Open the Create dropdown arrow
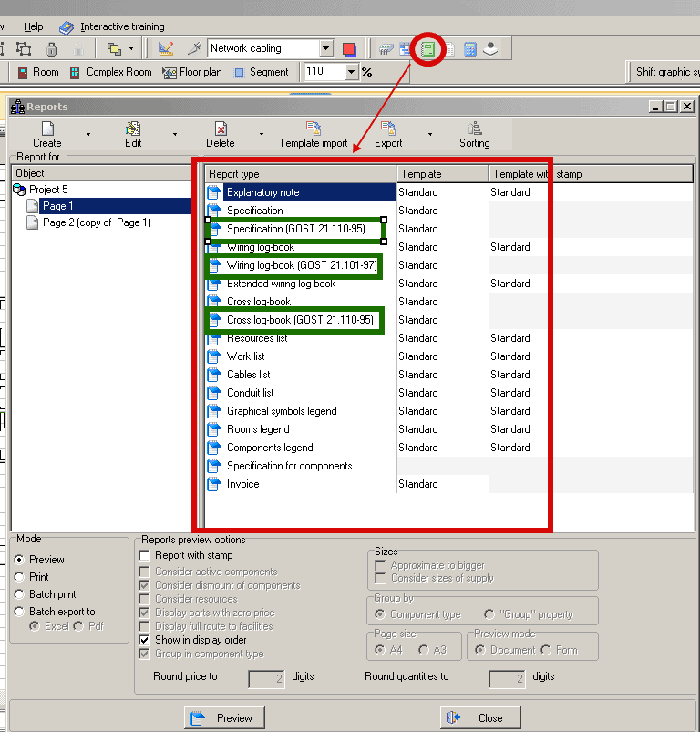The image size is (700, 732). point(88,134)
